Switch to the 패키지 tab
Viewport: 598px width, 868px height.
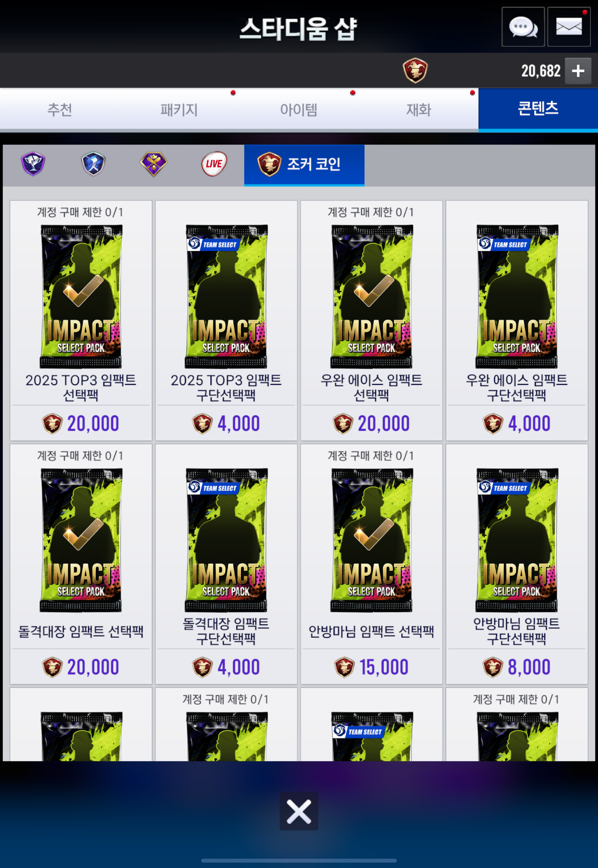click(x=179, y=109)
